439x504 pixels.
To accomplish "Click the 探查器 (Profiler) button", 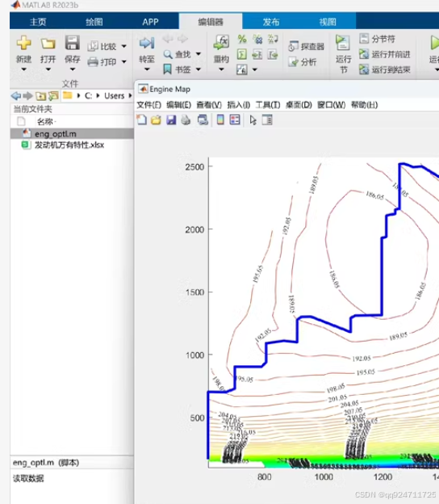I will click(306, 47).
